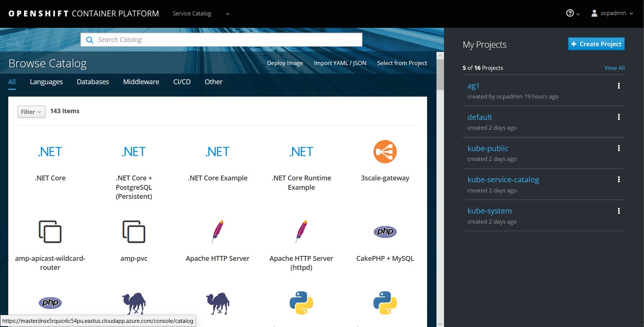Click the OpenShift Container Platform logo
This screenshot has height=327, width=644.
tap(83, 14)
